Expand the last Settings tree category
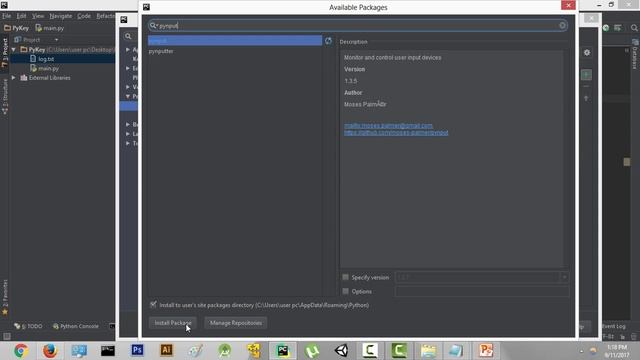This screenshot has height=360, width=640. coord(128,143)
